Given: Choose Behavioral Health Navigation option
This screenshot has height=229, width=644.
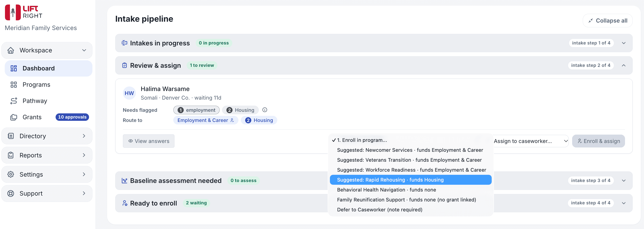Looking at the screenshot, I should (411, 190).
